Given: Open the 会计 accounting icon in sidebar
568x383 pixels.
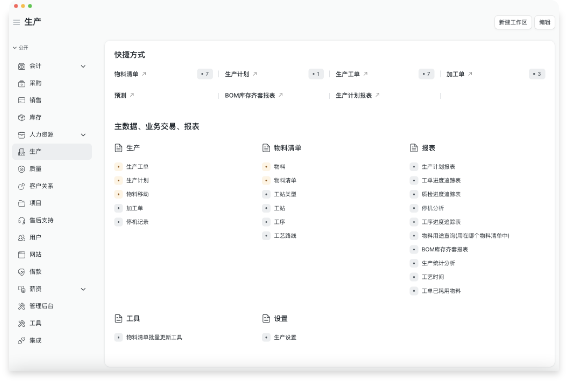Looking at the screenshot, I should coord(21,66).
